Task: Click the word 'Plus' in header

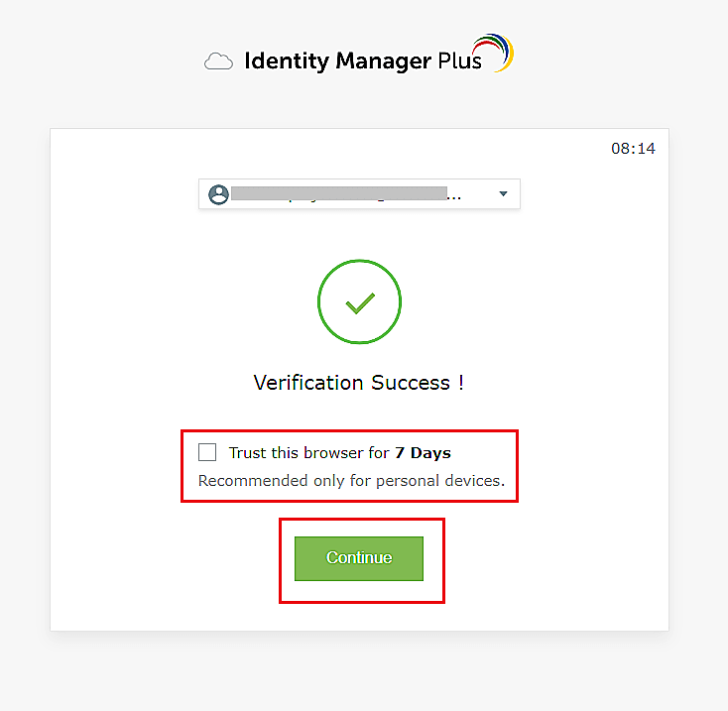Action: (x=459, y=61)
